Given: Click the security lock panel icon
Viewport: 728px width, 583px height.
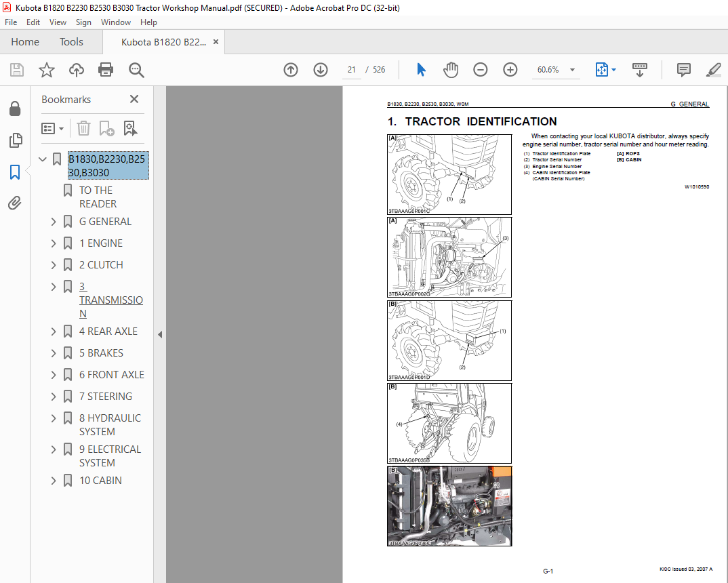Looking at the screenshot, I should 15,108.
